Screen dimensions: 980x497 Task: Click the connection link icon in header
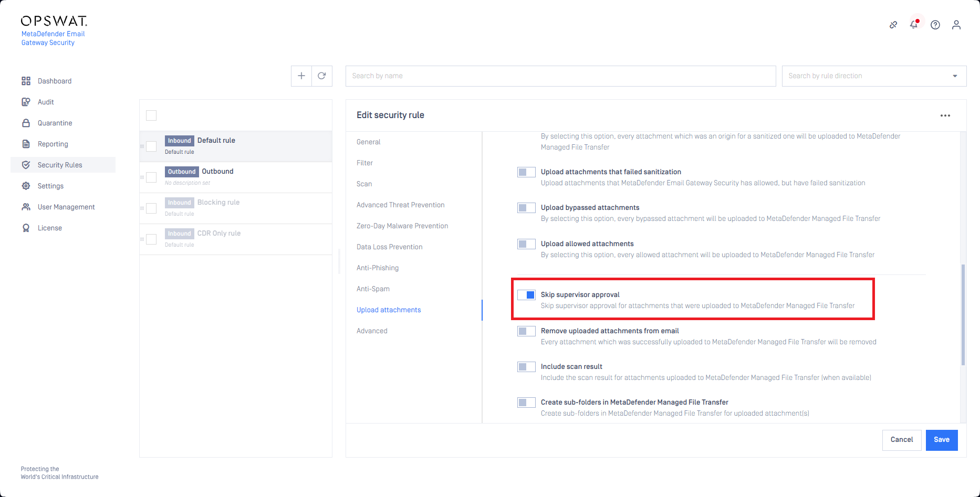pos(893,25)
